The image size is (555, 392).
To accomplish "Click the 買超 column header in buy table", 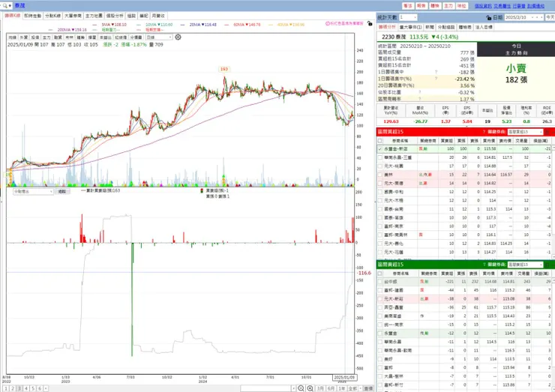I will click(447, 141).
